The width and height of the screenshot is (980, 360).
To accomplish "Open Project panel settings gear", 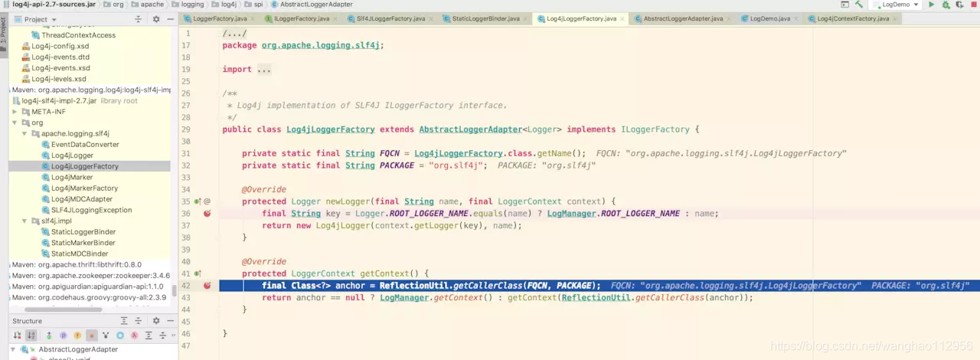I will click(156, 19).
